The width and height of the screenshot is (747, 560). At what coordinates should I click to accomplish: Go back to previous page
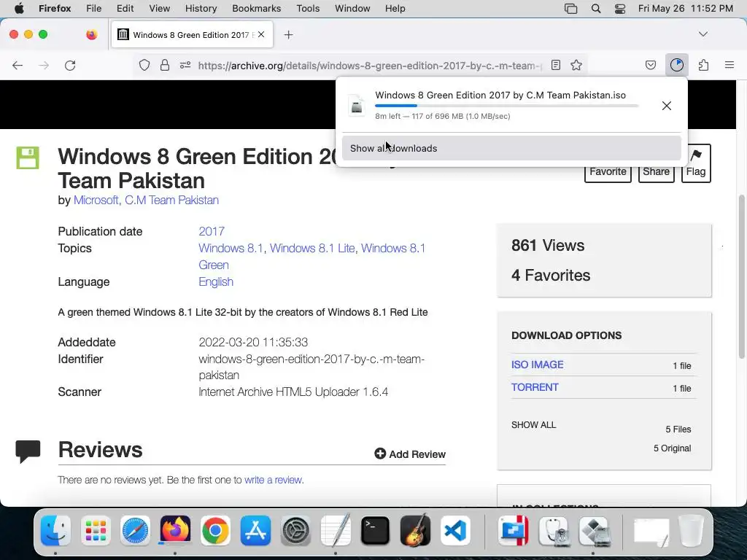(x=18, y=65)
